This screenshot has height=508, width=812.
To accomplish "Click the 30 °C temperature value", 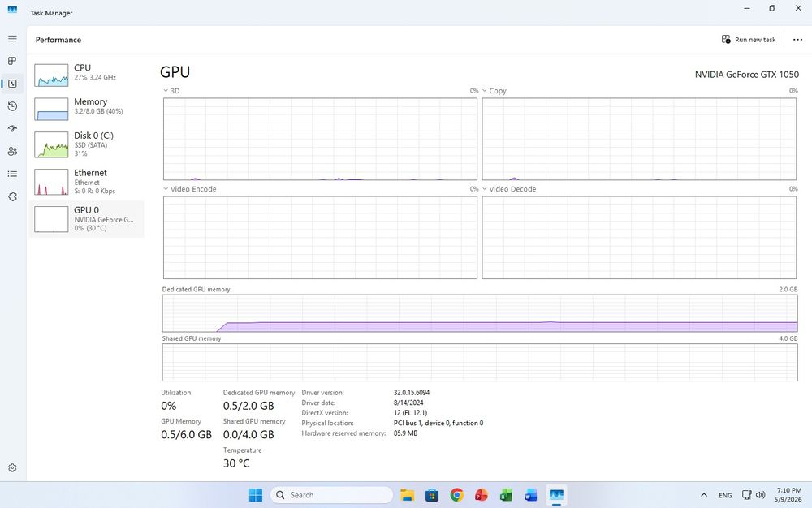I will click(236, 463).
